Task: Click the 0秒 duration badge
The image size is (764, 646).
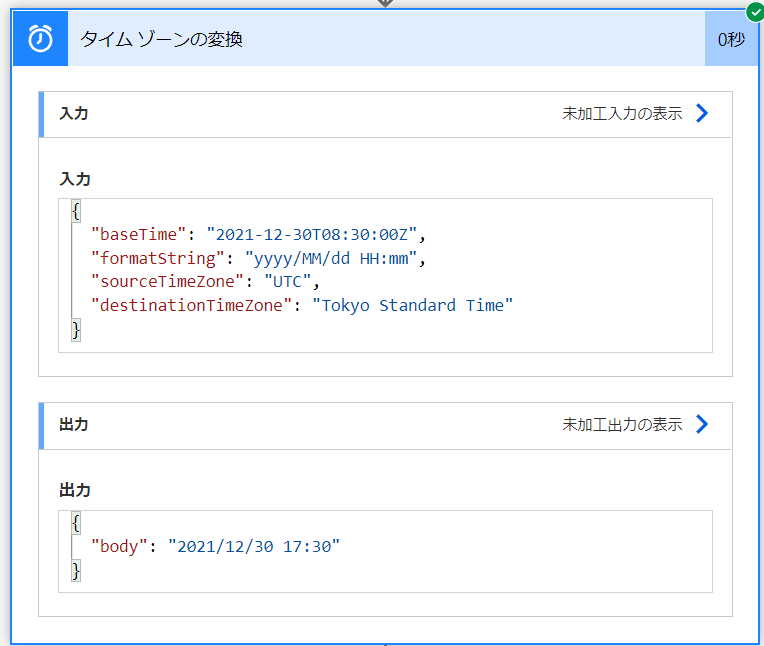Action: [x=731, y=38]
